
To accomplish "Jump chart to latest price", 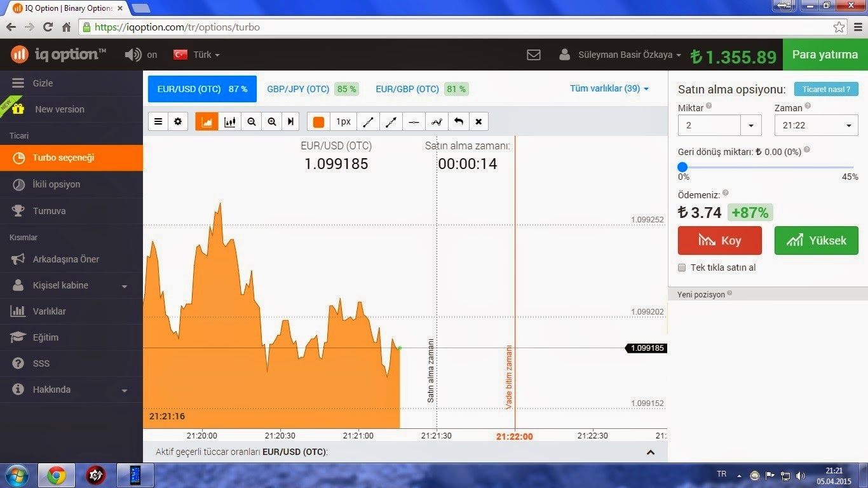I will [x=290, y=121].
